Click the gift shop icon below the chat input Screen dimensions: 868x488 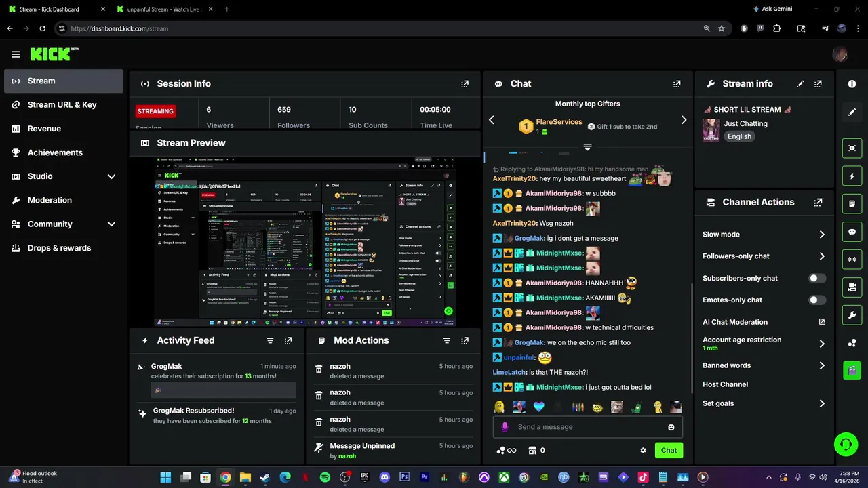tap(532, 450)
